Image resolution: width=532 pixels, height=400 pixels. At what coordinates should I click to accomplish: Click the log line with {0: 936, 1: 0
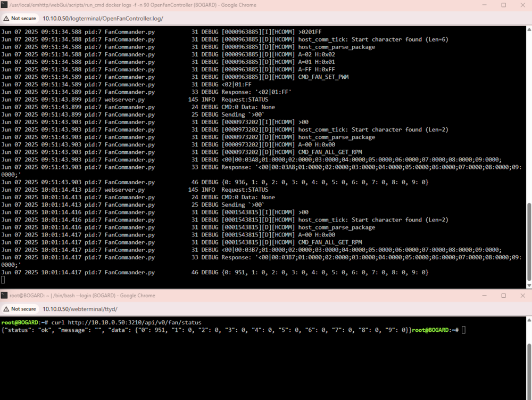click(215, 182)
